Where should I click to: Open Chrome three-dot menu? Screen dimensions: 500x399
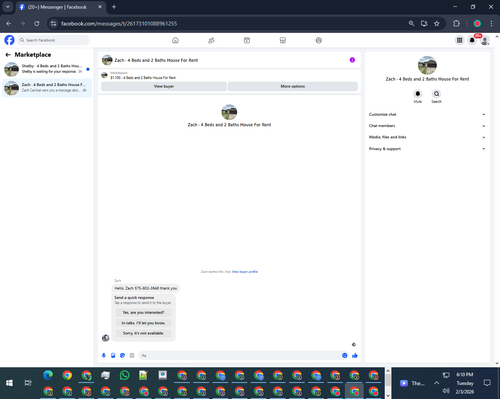491,23
